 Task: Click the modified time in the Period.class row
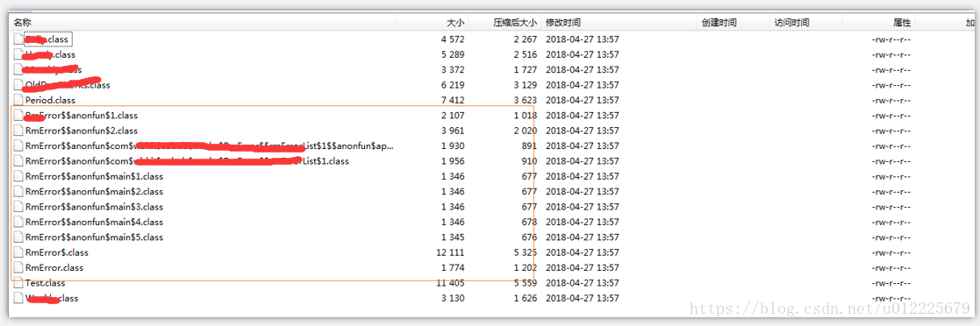coord(583,100)
